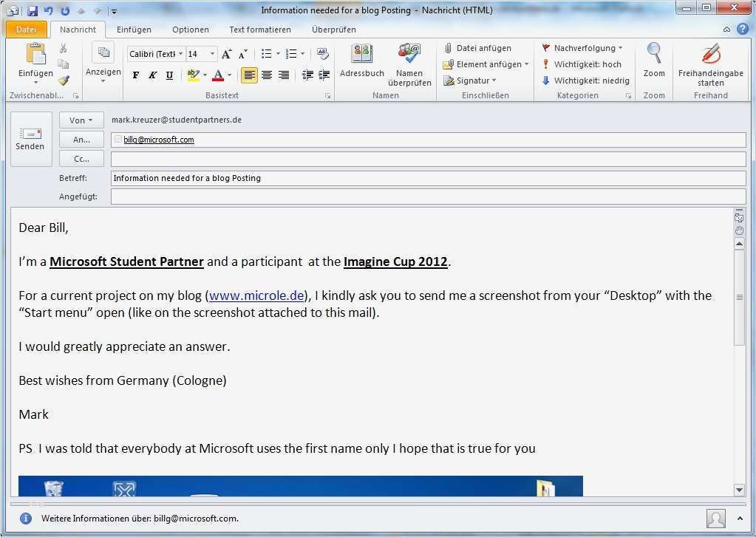Click into the Cc input field
The height and width of the screenshot is (537, 756).
[x=428, y=159]
